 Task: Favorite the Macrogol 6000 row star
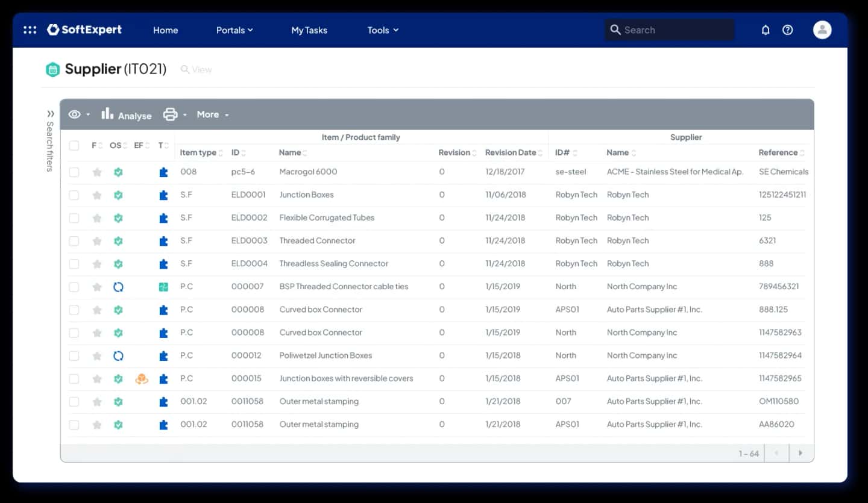[x=97, y=172]
